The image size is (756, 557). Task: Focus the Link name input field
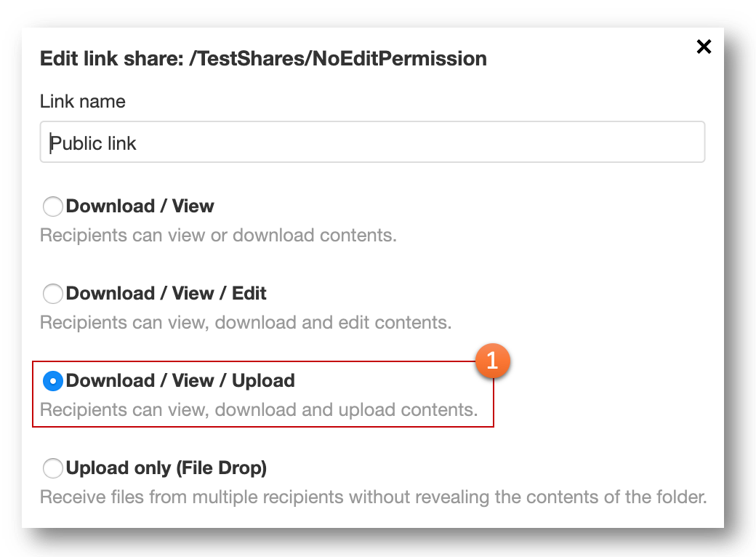[372, 142]
